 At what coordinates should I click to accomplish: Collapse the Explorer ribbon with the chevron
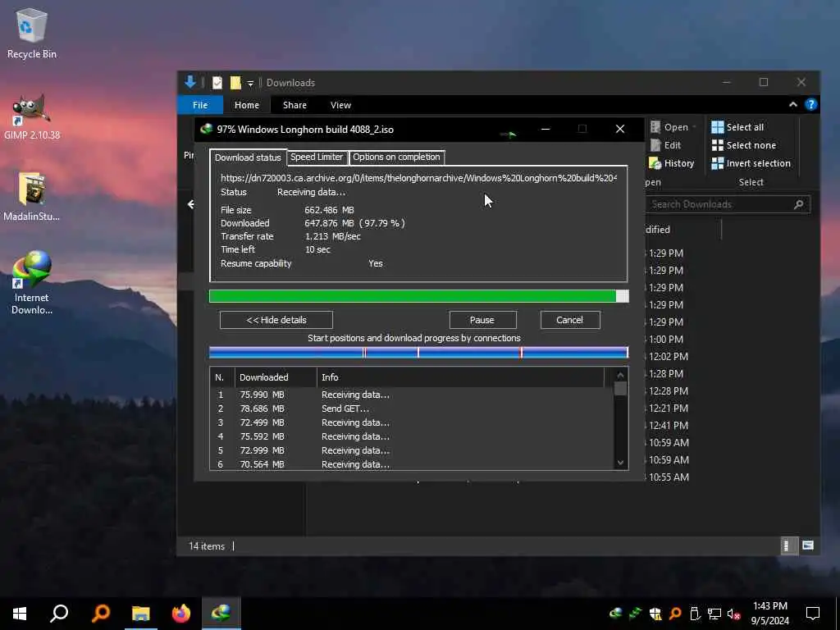(793, 104)
